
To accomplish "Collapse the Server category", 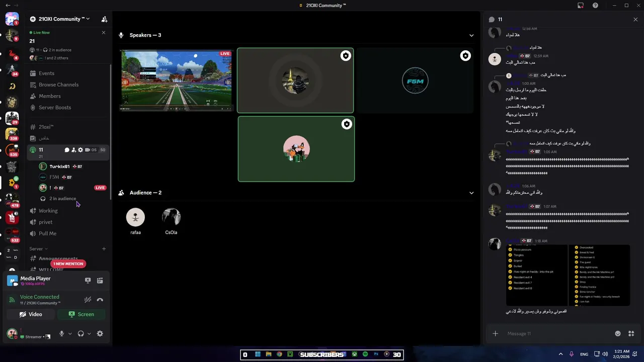I will 38,249.
